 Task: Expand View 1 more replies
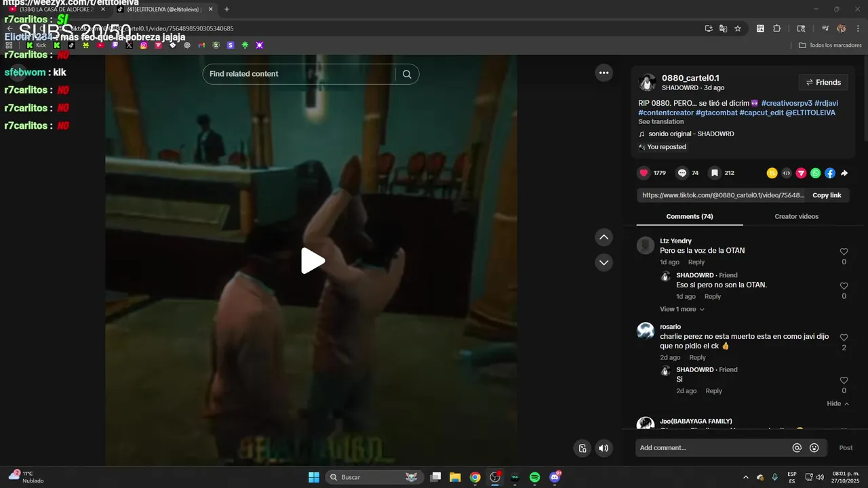682,309
